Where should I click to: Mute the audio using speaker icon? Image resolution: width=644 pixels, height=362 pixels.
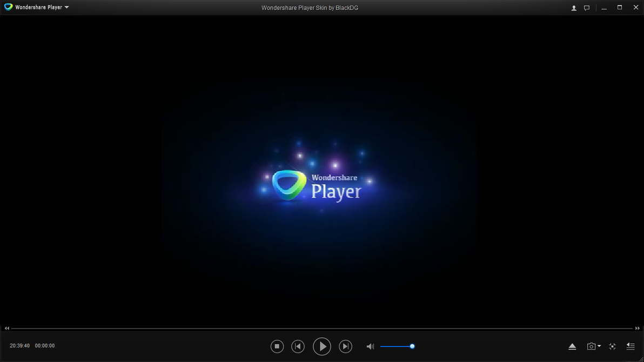point(370,346)
